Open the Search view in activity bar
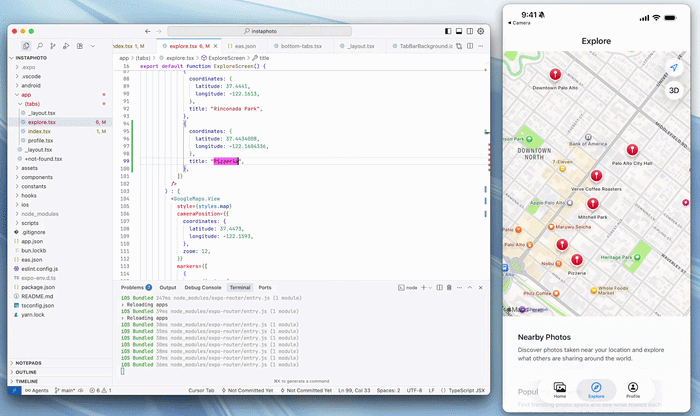700x416 pixels. (x=39, y=46)
